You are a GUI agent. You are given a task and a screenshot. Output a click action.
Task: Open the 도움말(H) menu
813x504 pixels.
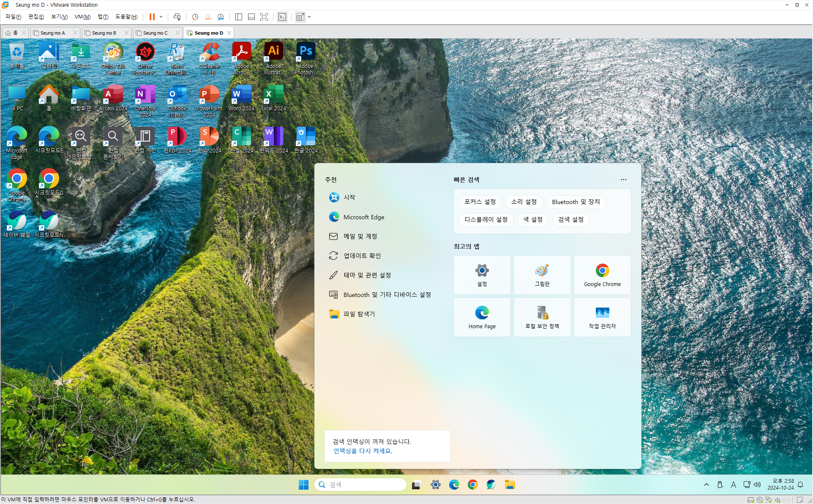[x=126, y=17]
